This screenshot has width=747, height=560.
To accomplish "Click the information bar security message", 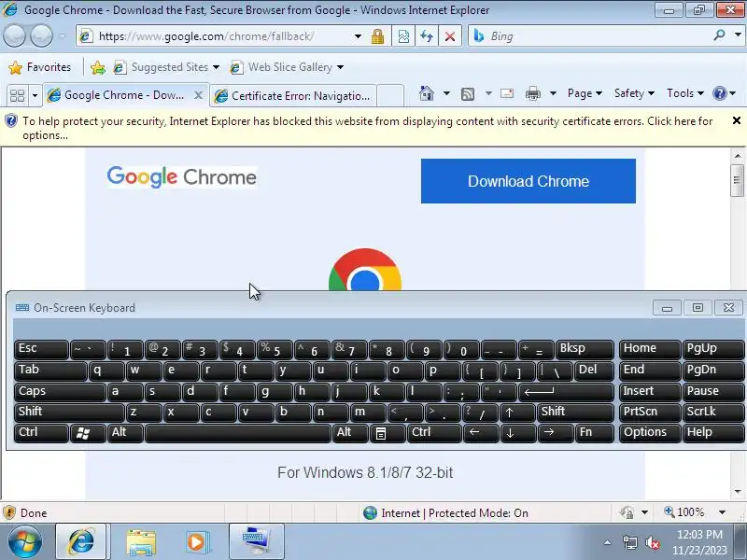I will [x=367, y=128].
